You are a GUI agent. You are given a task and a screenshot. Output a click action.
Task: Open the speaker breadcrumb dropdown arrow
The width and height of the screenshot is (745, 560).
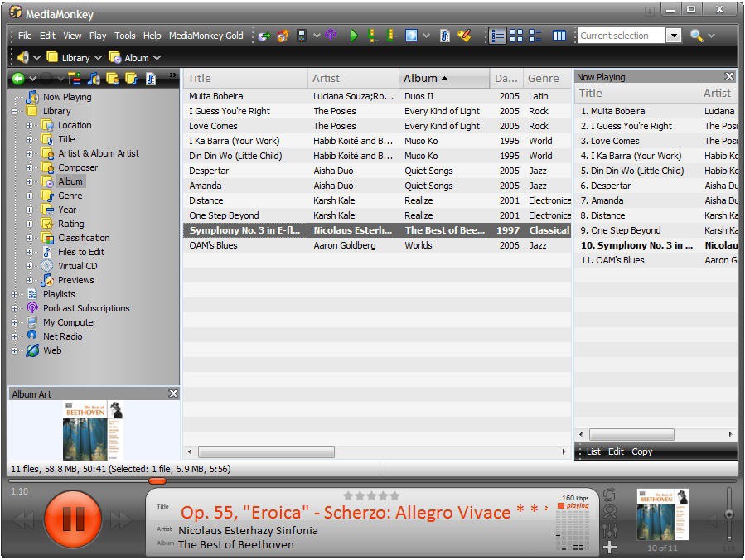(x=36, y=58)
